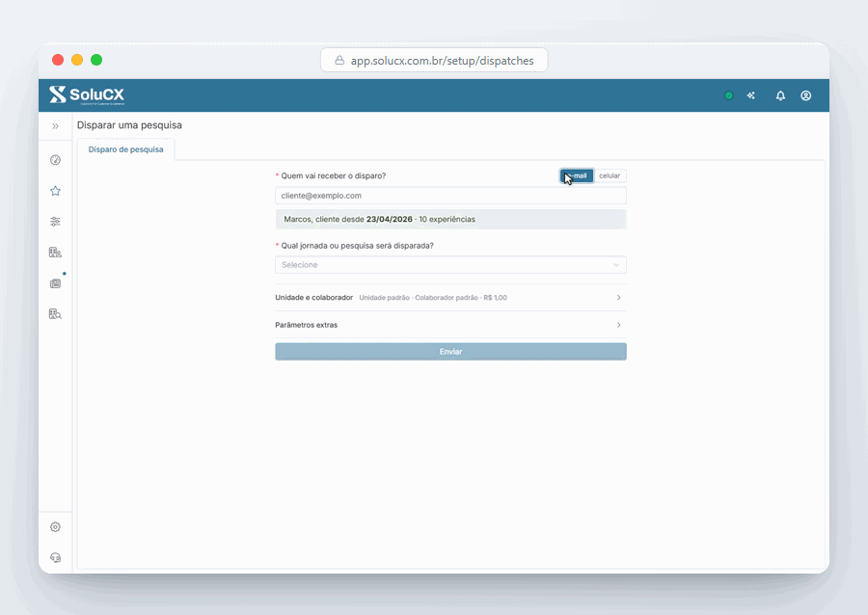This screenshot has height=615, width=868.
Task: Open the news icon with notification dot
Action: tap(55, 283)
